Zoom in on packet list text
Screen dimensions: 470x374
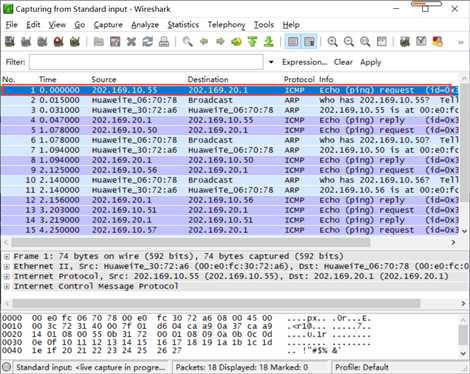pos(332,42)
